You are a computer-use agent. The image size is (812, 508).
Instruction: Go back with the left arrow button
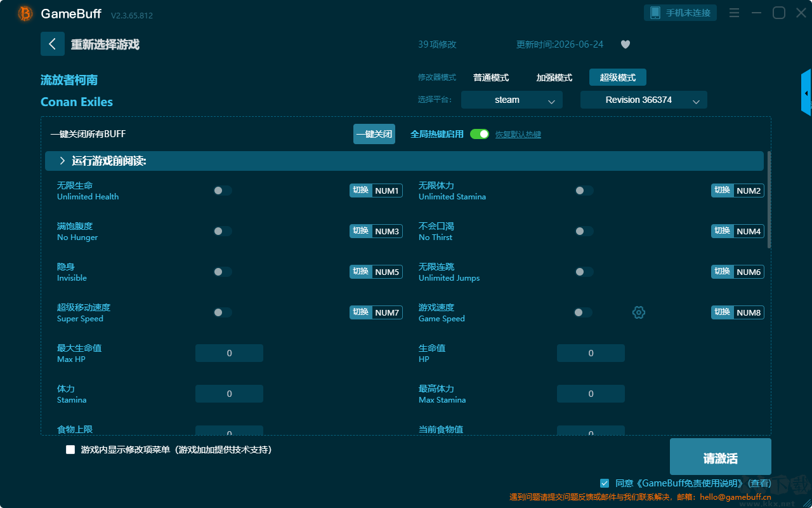coord(53,44)
